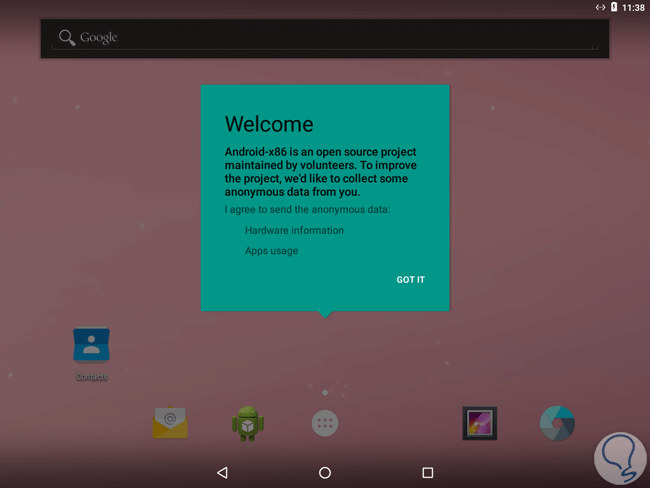
Task: Click the 11:38 clock in status bar
Action: coord(633,8)
